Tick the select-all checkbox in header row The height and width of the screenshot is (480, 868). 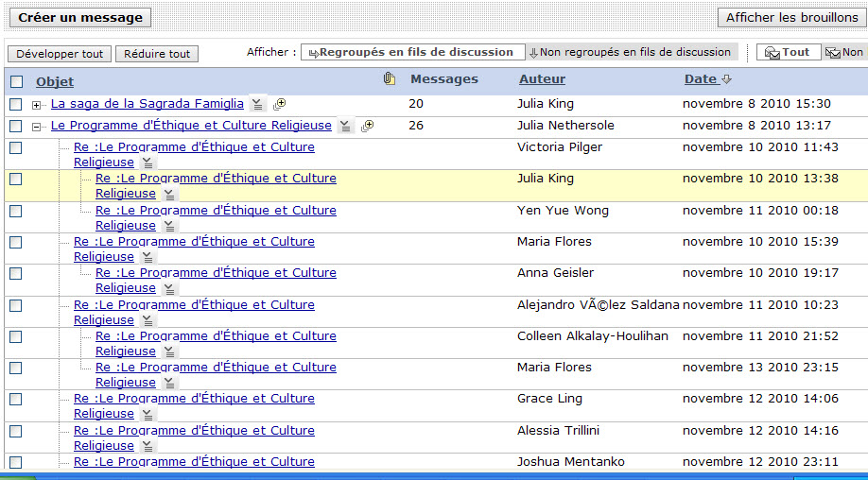(16, 81)
